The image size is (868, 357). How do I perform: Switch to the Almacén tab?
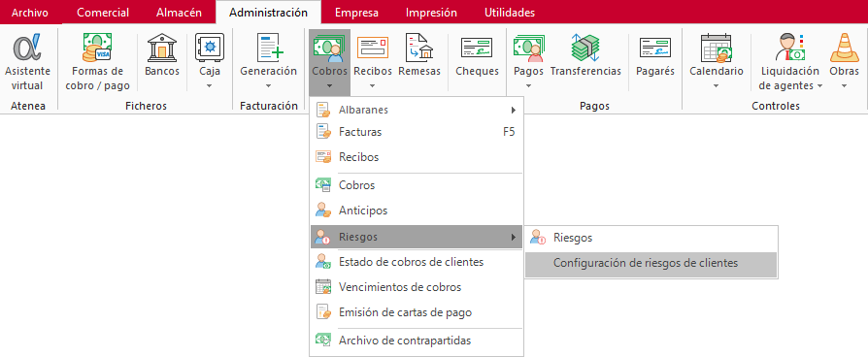pyautogui.click(x=179, y=13)
